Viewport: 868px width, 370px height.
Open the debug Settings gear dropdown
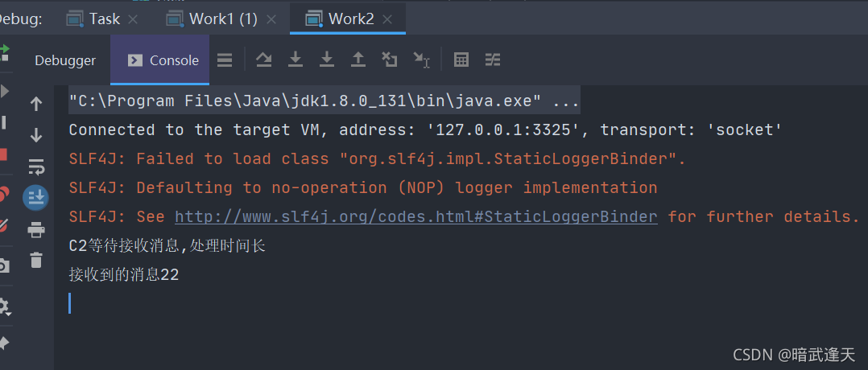(5, 306)
